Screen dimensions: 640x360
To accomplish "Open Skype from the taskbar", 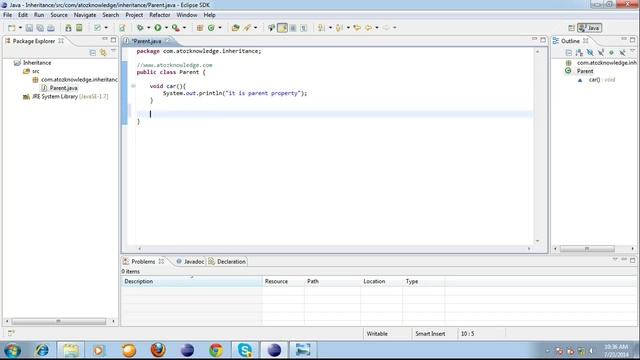I will (x=245, y=350).
